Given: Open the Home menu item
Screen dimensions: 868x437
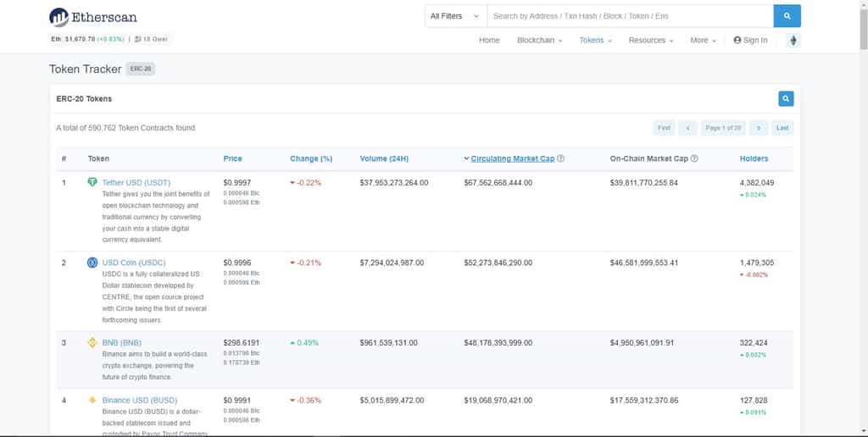Looking at the screenshot, I should click(x=489, y=41).
